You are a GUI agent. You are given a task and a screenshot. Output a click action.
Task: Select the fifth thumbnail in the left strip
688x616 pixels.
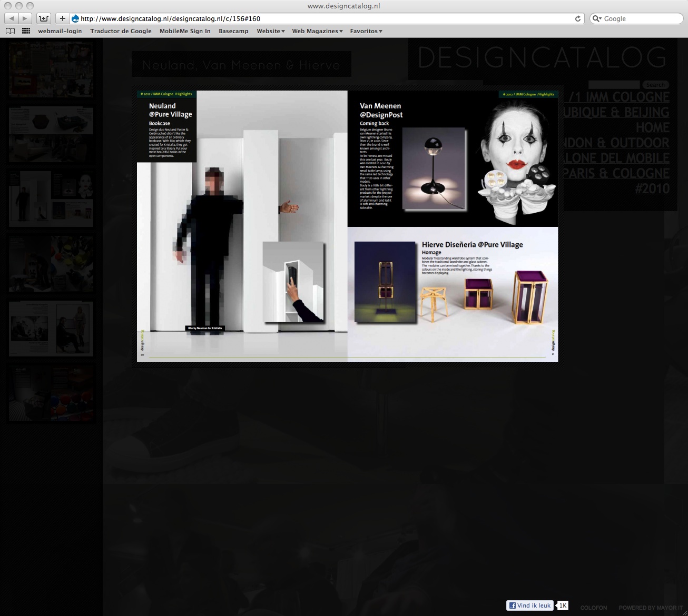pos(51,329)
